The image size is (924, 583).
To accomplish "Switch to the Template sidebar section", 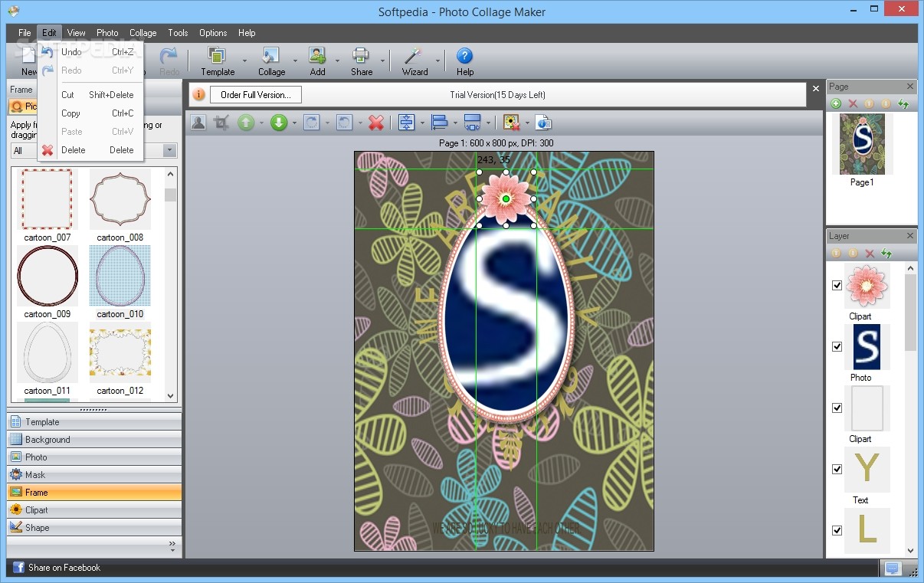I will (94, 422).
